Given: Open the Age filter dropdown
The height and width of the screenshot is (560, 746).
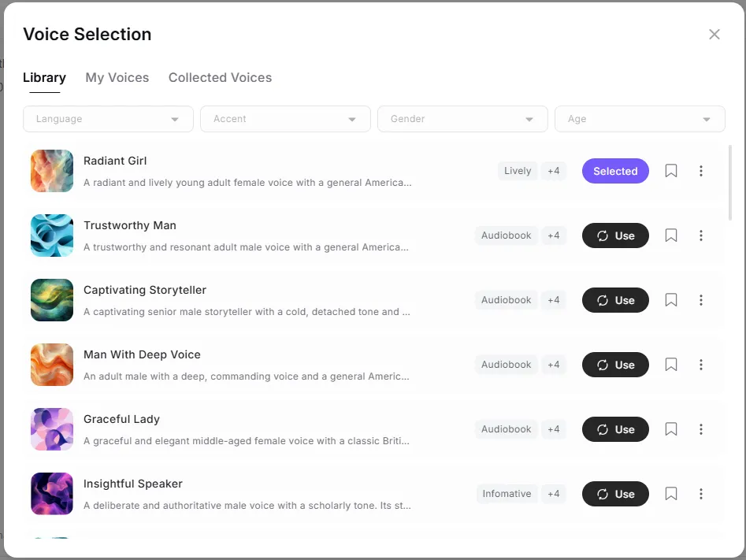Looking at the screenshot, I should pyautogui.click(x=640, y=118).
